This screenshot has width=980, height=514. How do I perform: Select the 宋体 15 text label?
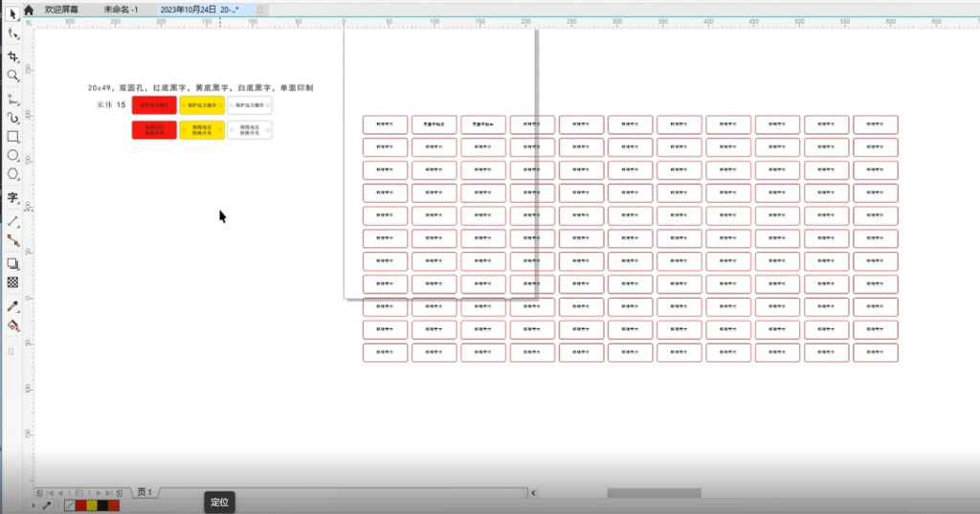pyautogui.click(x=111, y=105)
